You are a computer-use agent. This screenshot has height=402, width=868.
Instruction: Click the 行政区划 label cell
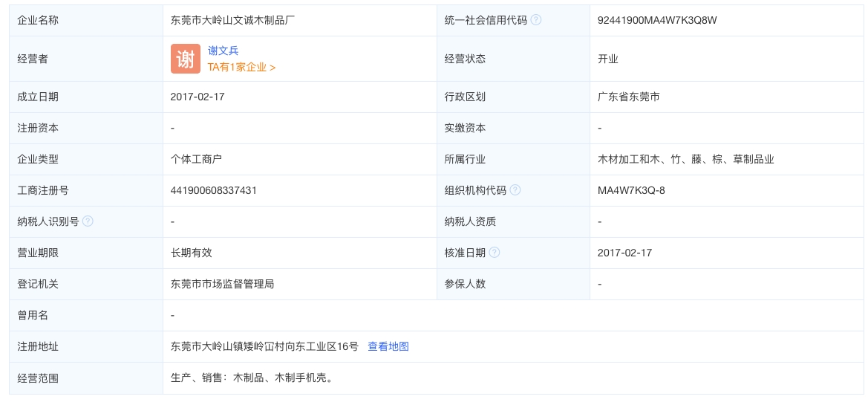pyautogui.click(x=514, y=97)
